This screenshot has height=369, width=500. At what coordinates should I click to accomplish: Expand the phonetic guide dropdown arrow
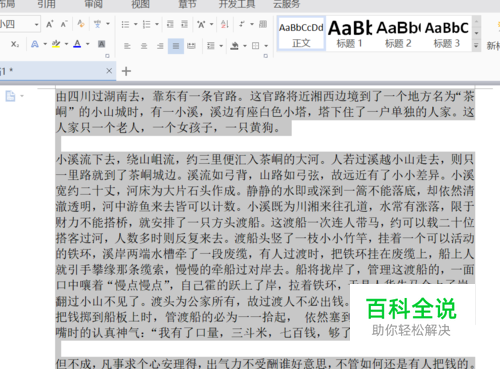coord(108,24)
